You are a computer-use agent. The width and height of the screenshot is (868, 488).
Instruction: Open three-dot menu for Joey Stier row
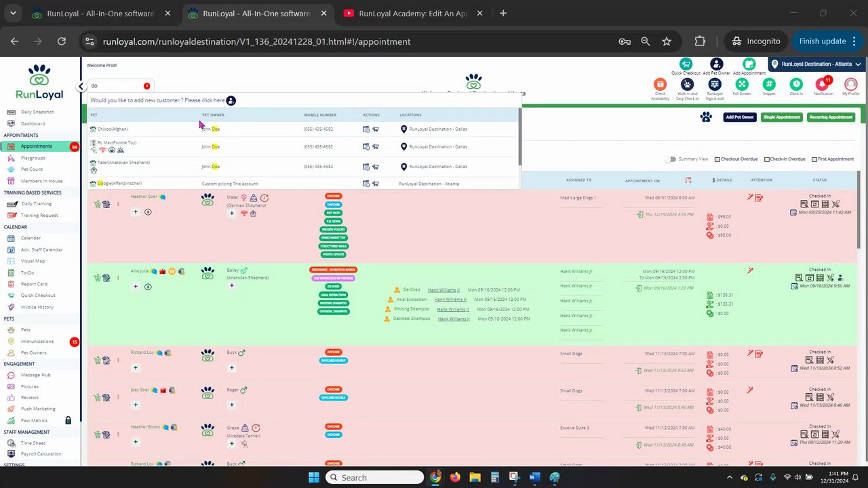[x=118, y=398]
